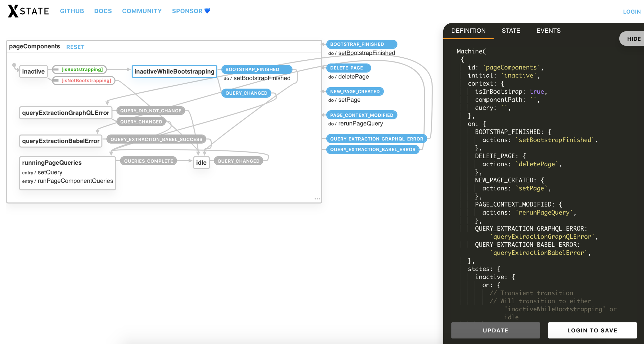Open the EVENTS tab

pyautogui.click(x=548, y=31)
